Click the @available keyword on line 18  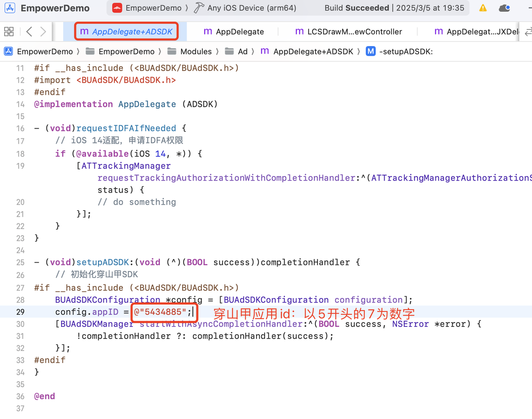tap(102, 154)
